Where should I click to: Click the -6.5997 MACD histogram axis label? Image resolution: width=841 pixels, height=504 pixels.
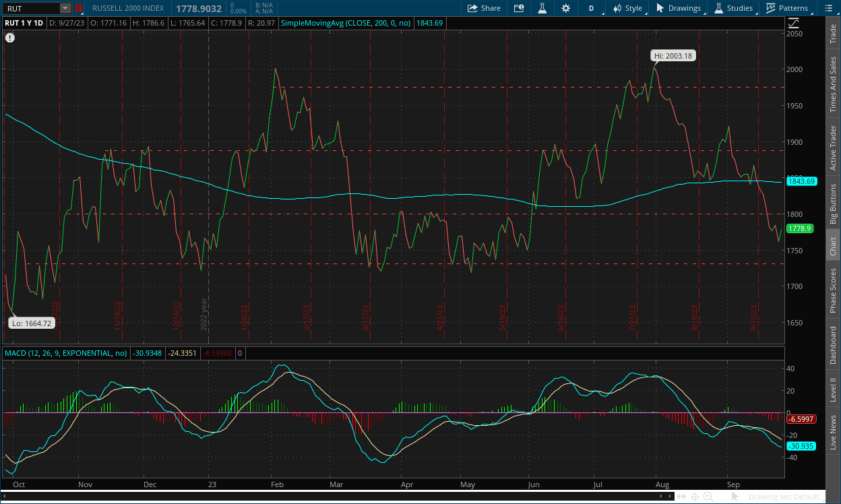801,418
